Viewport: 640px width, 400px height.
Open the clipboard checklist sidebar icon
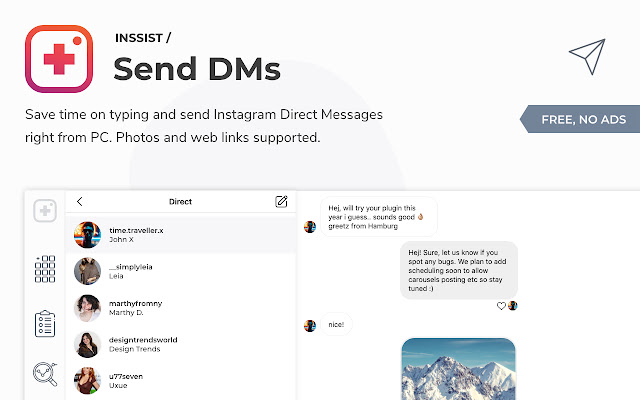point(45,324)
